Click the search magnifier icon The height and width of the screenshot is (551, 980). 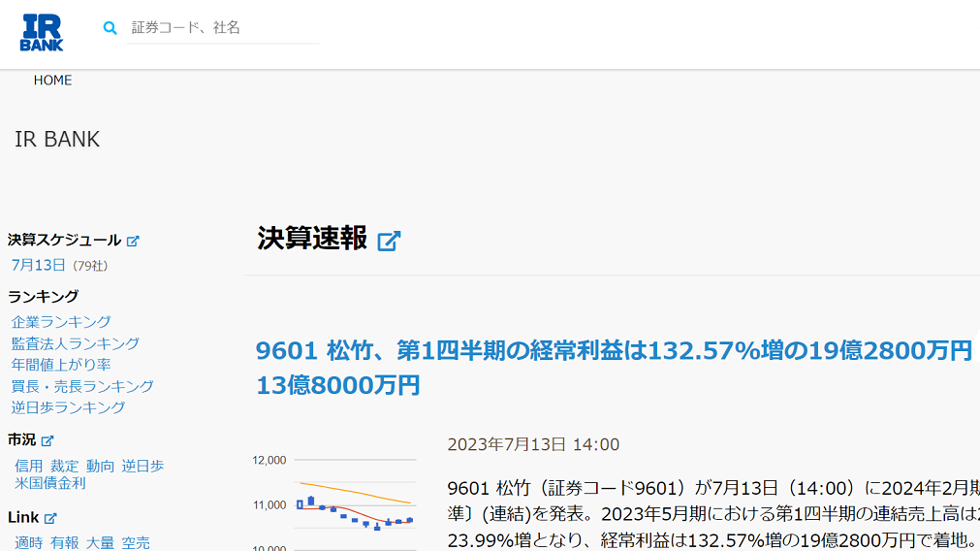[110, 28]
